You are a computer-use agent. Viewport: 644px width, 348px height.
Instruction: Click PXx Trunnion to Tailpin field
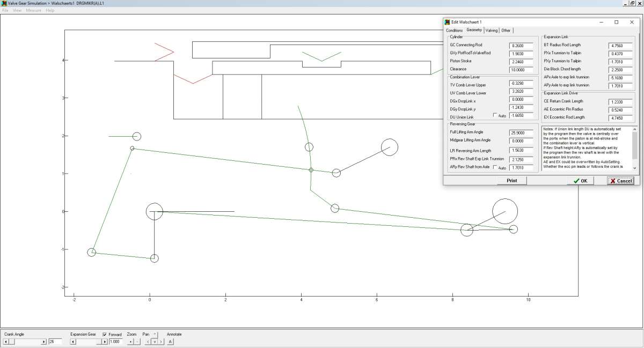tap(620, 54)
